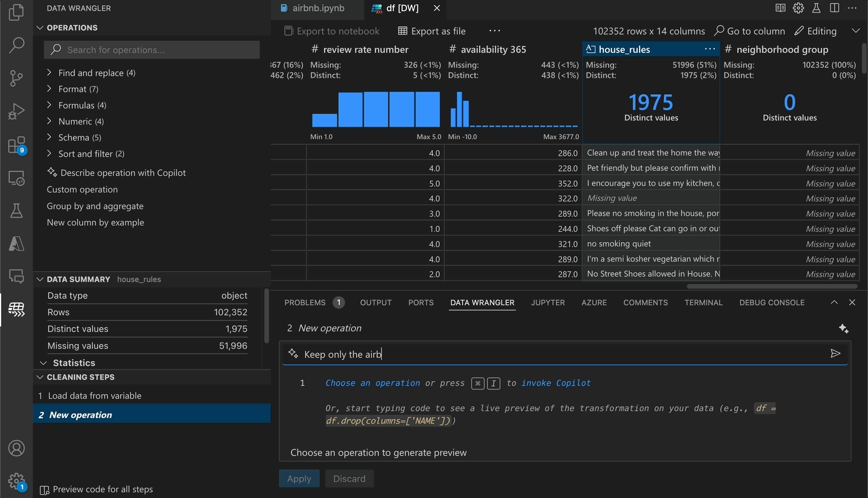The height and width of the screenshot is (498, 868).
Task: Switch to the PORTS panel tab
Action: pos(421,302)
